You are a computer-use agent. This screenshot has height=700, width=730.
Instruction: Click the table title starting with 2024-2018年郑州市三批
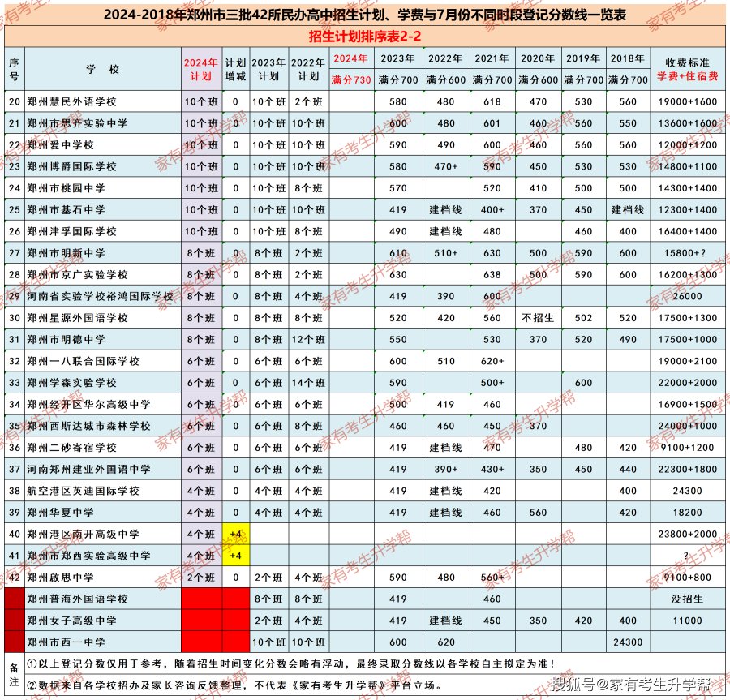[x=364, y=15]
